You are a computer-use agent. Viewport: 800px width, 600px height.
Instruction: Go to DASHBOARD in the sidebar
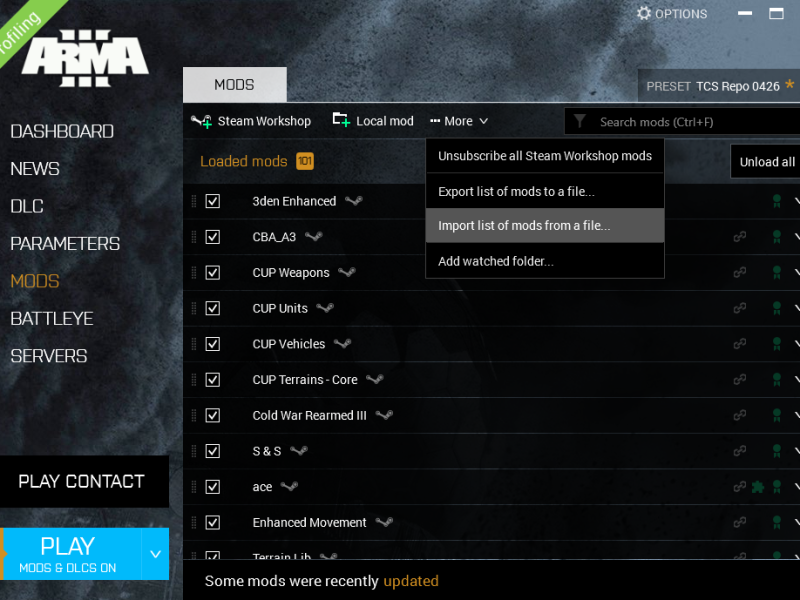pyautogui.click(x=62, y=132)
